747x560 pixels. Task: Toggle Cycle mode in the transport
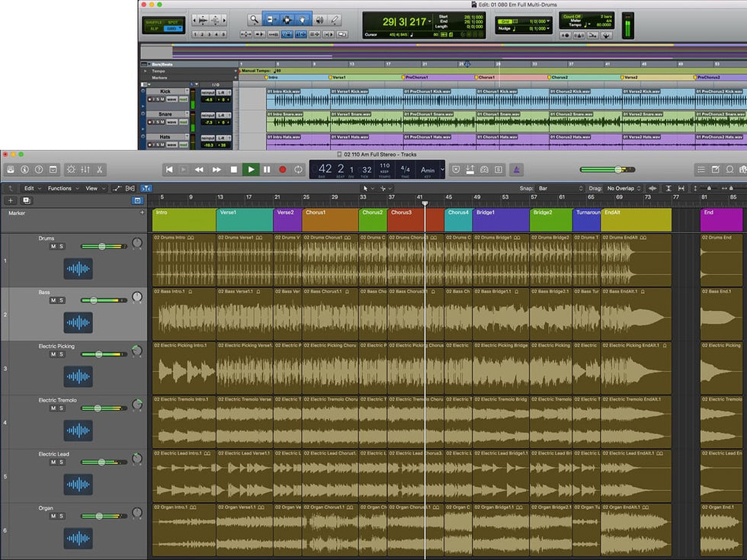click(298, 169)
